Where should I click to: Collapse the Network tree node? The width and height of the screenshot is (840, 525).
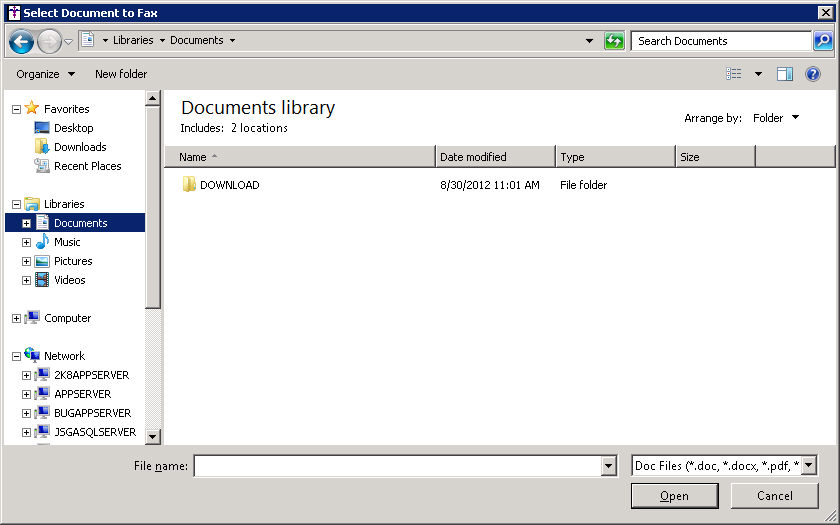click(x=16, y=356)
